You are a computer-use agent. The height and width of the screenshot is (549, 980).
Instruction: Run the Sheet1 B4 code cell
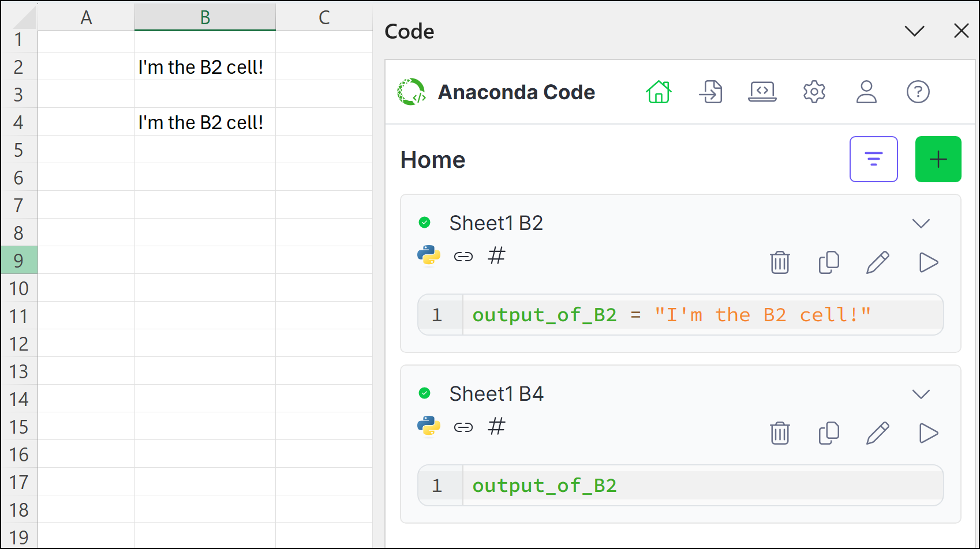coord(928,433)
